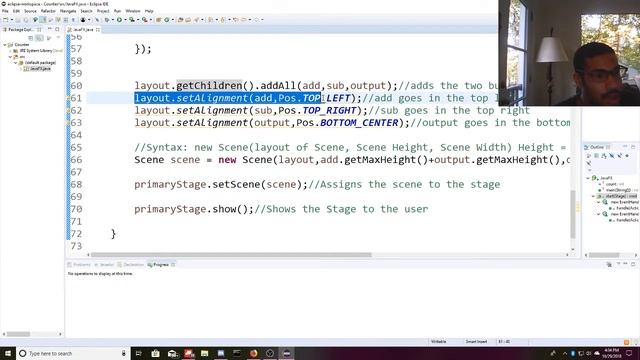
Task: Collapse first new EventHandler node in Outline
Action: click(x=599, y=202)
